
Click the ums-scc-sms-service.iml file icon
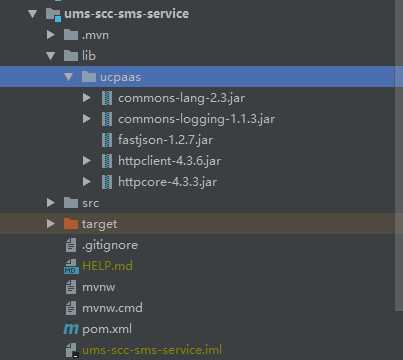(71, 350)
